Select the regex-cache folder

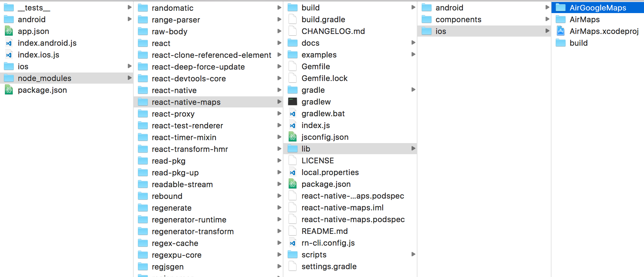point(209,243)
